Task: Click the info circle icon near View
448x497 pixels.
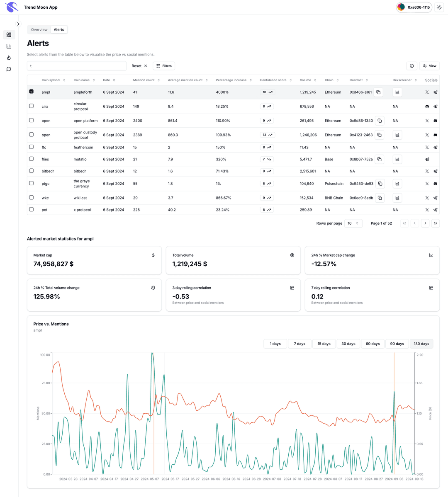Action: [411, 66]
